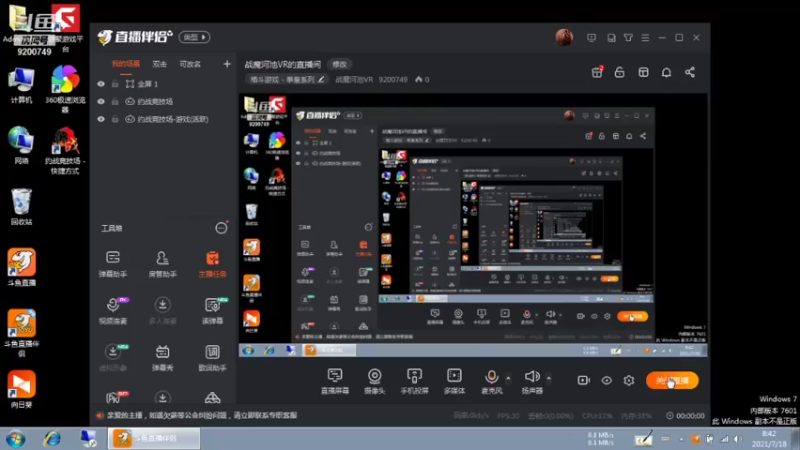Open the Windows Start menu
Viewport: 800px width, 450px height.
(15, 439)
